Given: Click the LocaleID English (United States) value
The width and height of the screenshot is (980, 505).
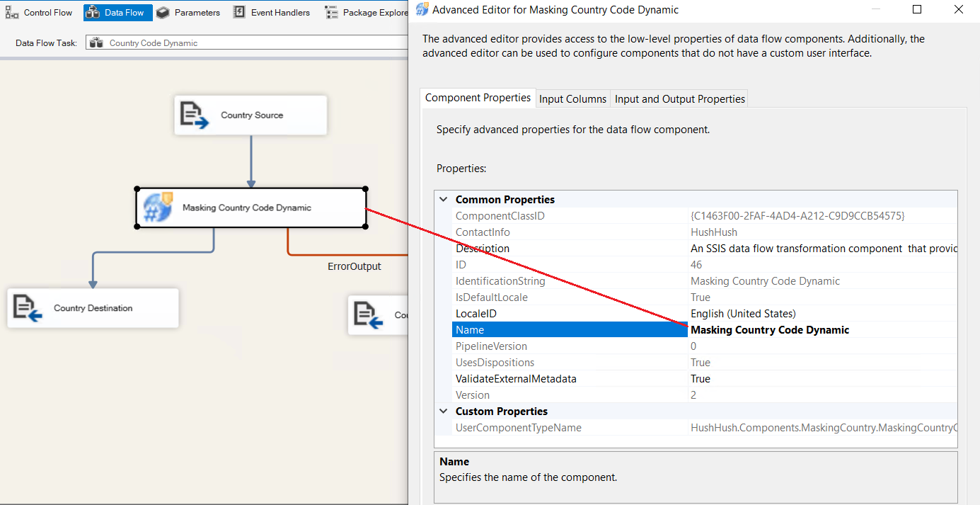Looking at the screenshot, I should coord(743,314).
